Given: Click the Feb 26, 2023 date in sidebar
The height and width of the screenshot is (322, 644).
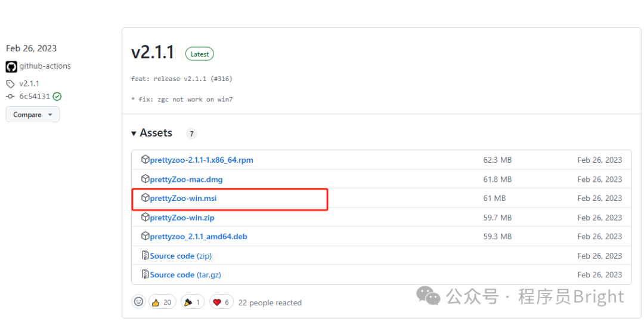Looking at the screenshot, I should click(x=31, y=48).
